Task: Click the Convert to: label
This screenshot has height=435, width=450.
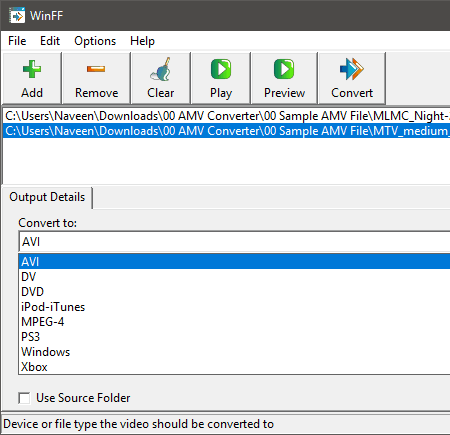Action: click(x=48, y=223)
